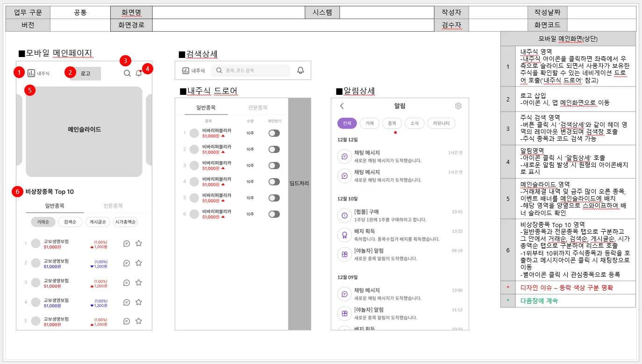Screen dimensions: 642x364
Task: Toggle 제안받기 switch for drawer row 6
Action: tap(274, 214)
